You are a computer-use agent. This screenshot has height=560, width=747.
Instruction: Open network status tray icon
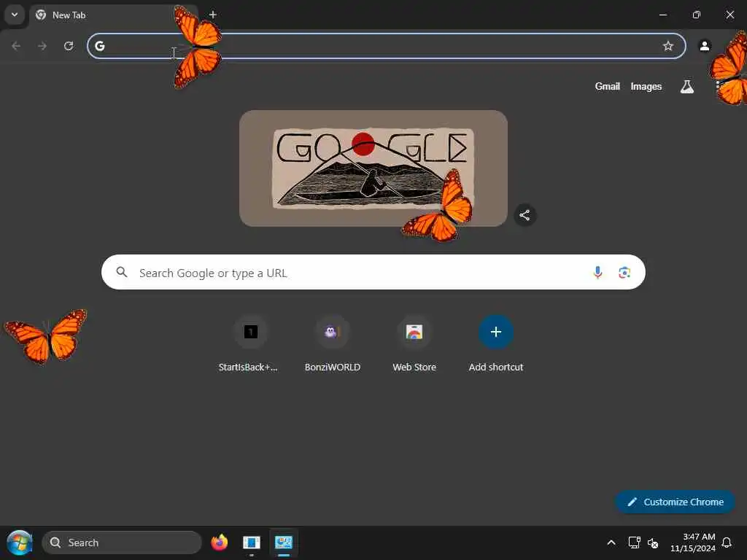[634, 542]
